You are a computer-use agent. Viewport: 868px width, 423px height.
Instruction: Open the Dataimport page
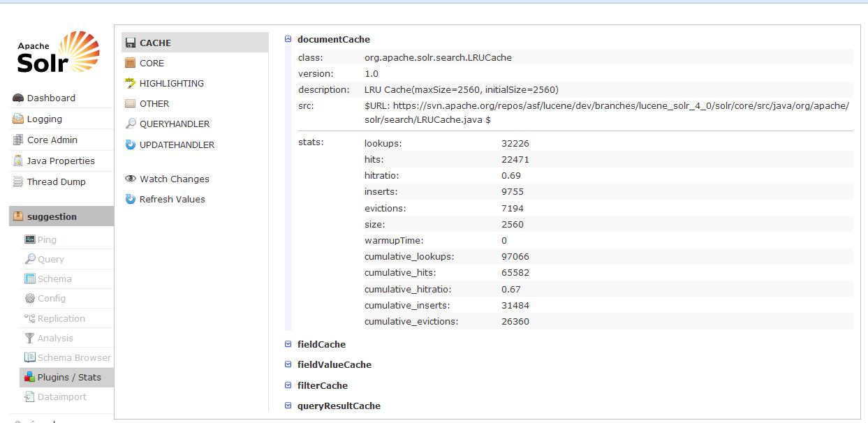point(61,396)
